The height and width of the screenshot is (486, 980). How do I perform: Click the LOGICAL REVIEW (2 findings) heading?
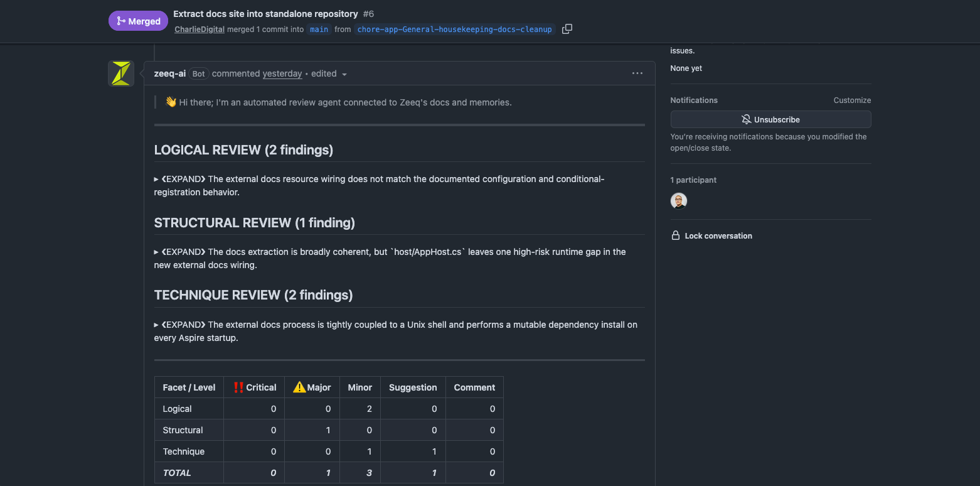pyautogui.click(x=243, y=150)
